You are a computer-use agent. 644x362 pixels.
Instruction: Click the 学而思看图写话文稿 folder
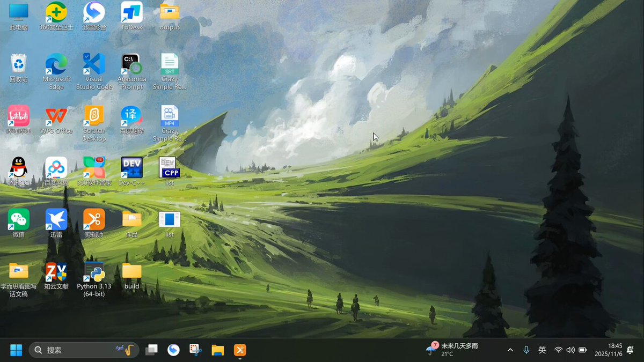pos(19,279)
